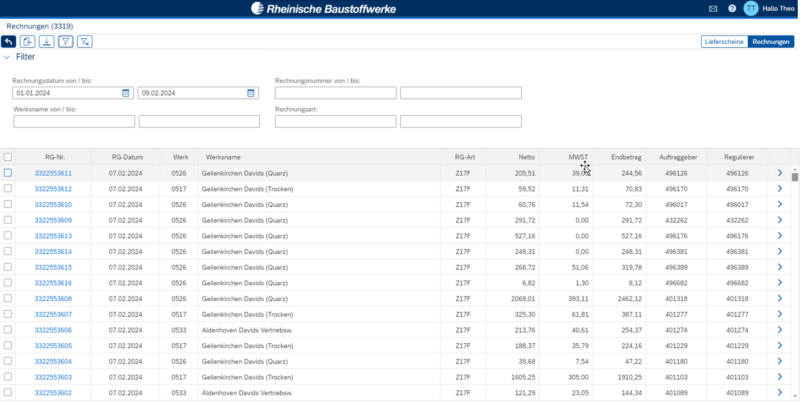Open calendar picker for end date 09.02.2024
The height and width of the screenshot is (405, 800).
[x=251, y=93]
